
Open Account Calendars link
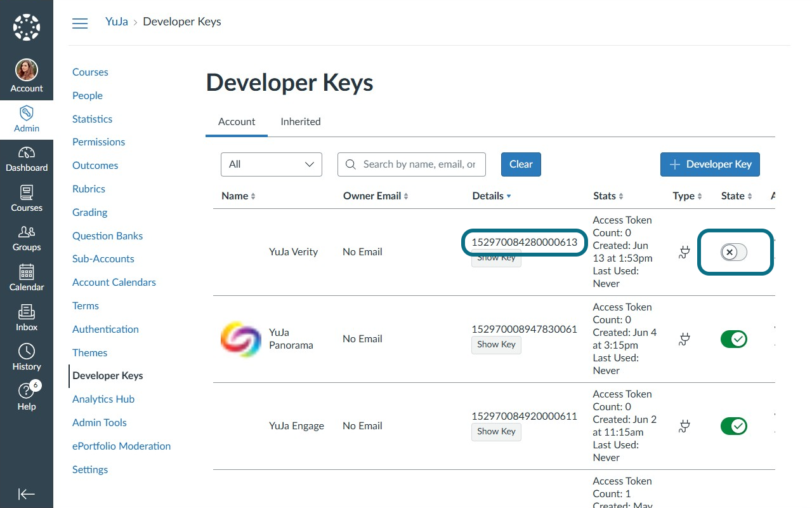[114, 283]
